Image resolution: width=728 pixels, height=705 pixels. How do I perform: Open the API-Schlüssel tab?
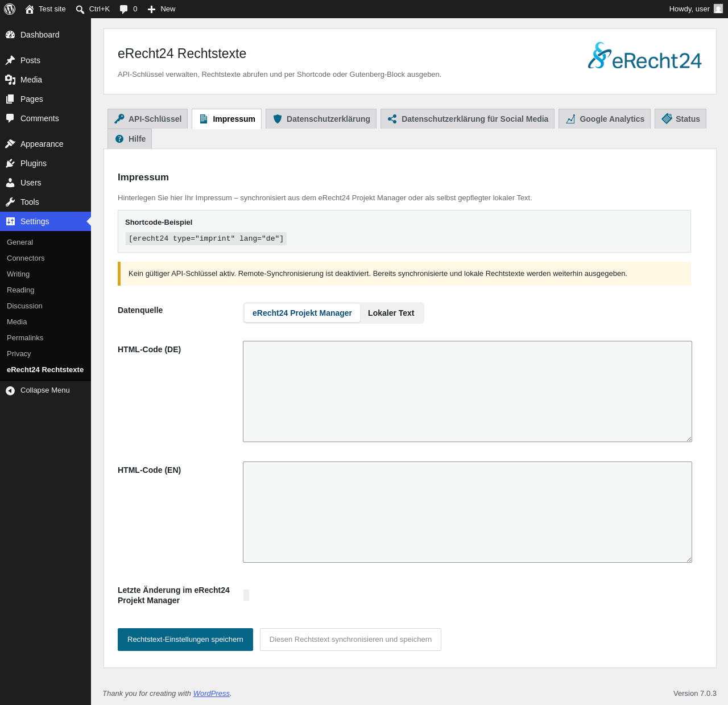click(148, 119)
